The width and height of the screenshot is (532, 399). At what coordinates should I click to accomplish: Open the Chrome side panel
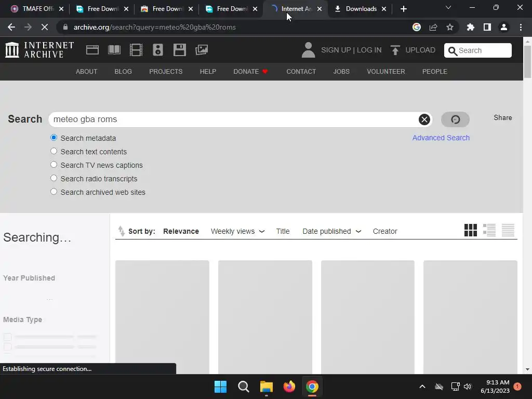point(487,27)
